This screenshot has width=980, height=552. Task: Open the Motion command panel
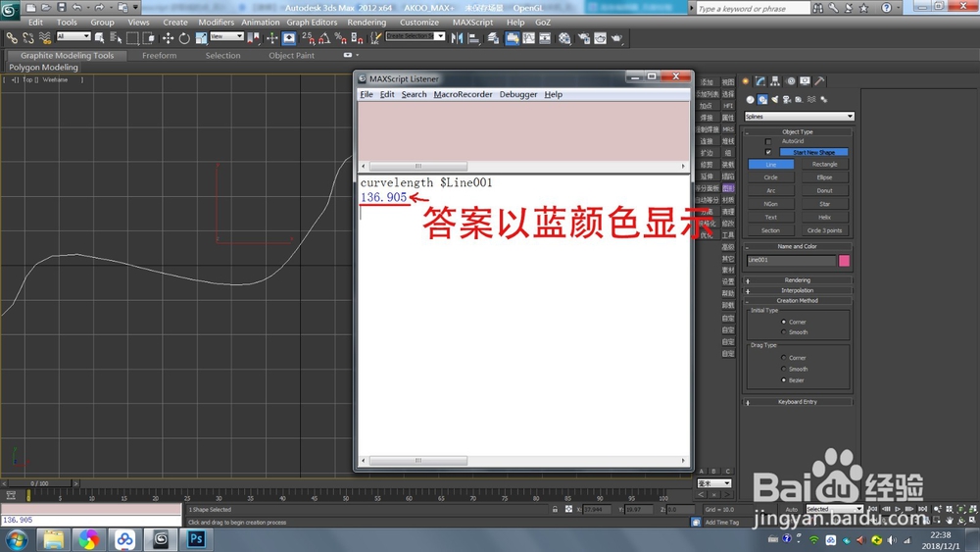click(791, 81)
